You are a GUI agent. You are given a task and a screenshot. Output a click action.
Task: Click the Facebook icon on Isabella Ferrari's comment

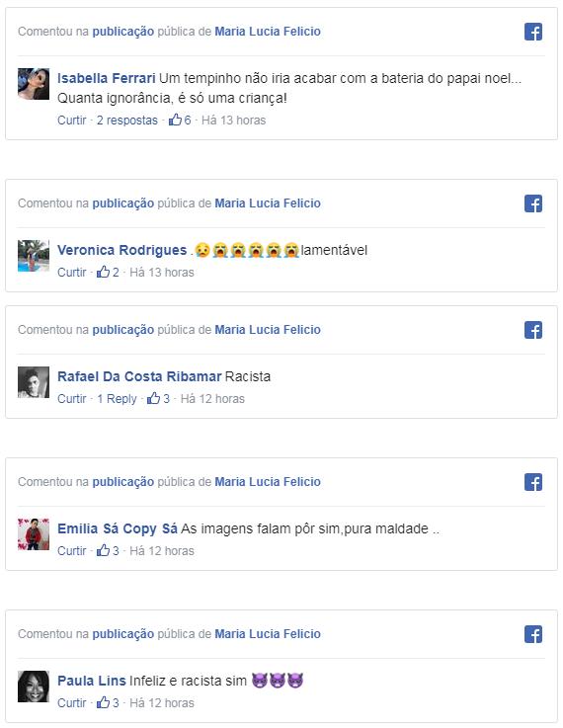pos(533,32)
